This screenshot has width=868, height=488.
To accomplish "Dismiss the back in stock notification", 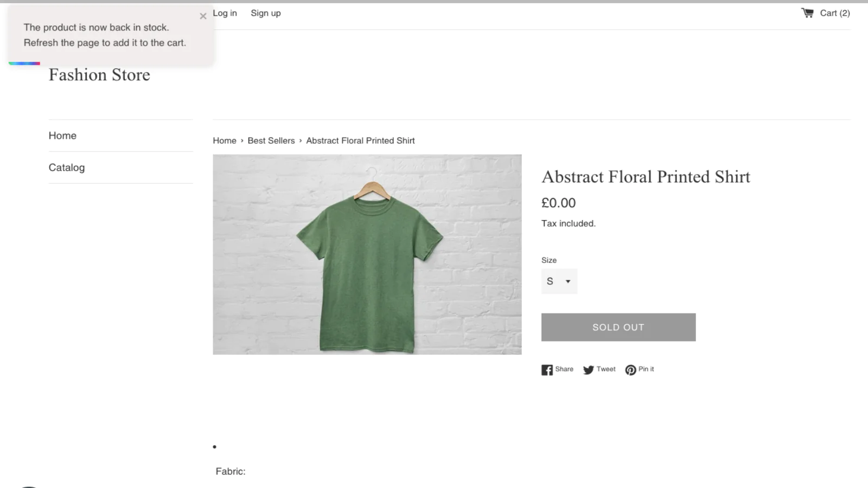I will pyautogui.click(x=203, y=16).
